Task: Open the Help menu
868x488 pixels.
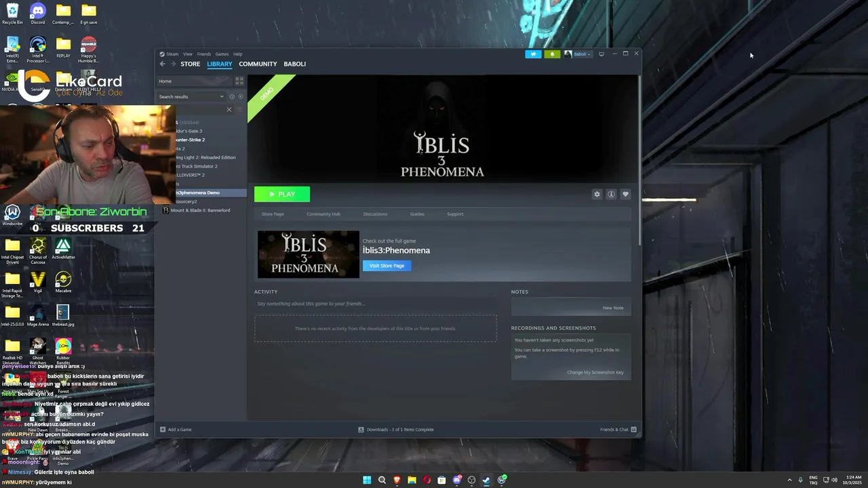Action: (x=237, y=54)
